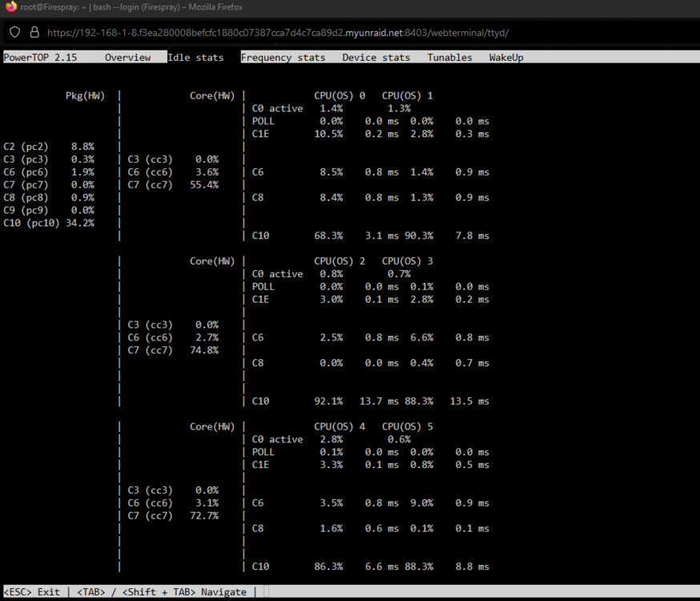This screenshot has width=700, height=601.
Task: Click the 3.6% C6 (cc6) value
Action: 207,172
